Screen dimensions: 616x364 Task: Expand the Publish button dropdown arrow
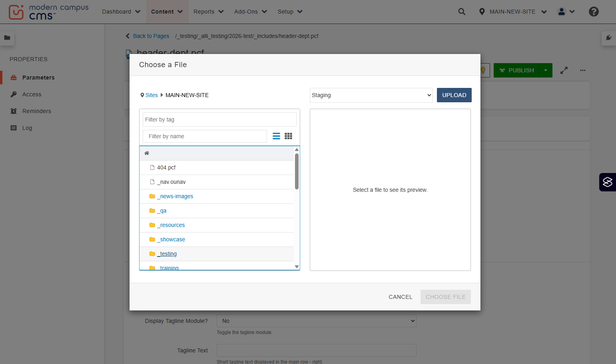point(546,70)
